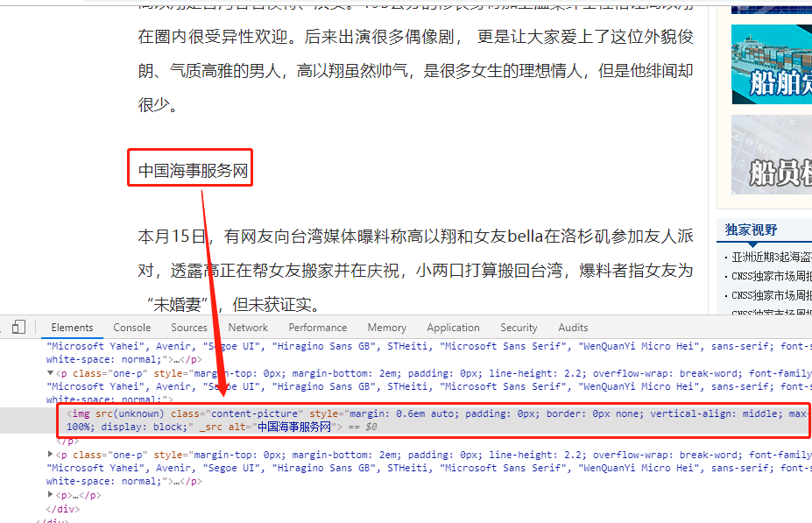Open the second CNSS独家市场周报 link
The height and width of the screenshot is (523, 812).
tap(771, 295)
